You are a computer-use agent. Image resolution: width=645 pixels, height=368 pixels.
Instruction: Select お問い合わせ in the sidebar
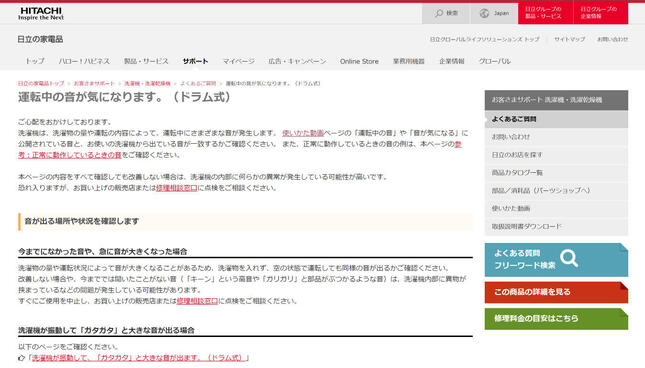click(x=556, y=137)
